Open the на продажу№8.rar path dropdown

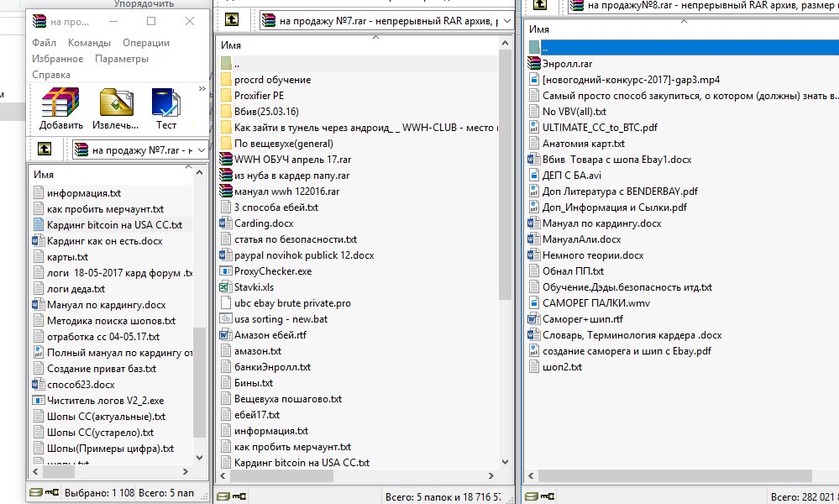(705, 7)
